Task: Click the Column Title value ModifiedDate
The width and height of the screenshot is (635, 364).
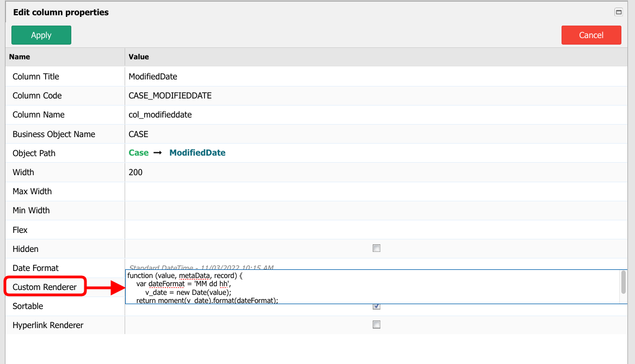Action: [153, 76]
